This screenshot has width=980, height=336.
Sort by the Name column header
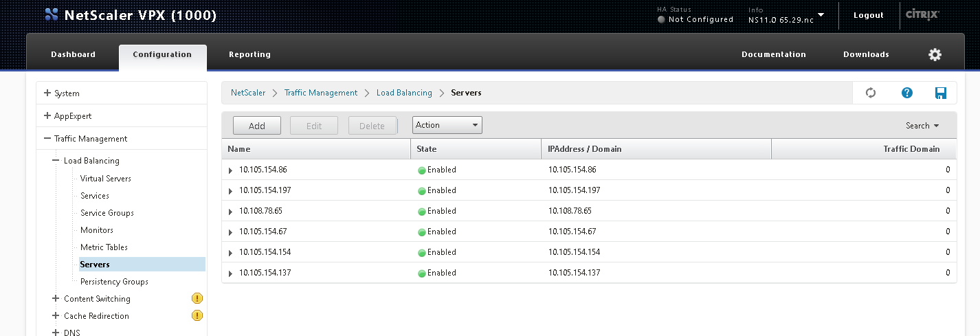[x=239, y=149]
